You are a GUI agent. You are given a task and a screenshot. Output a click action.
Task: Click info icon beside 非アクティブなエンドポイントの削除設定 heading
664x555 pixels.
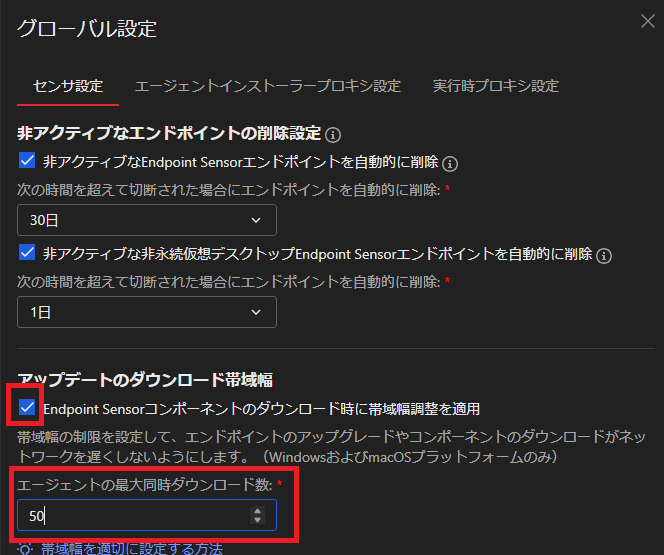click(x=334, y=135)
